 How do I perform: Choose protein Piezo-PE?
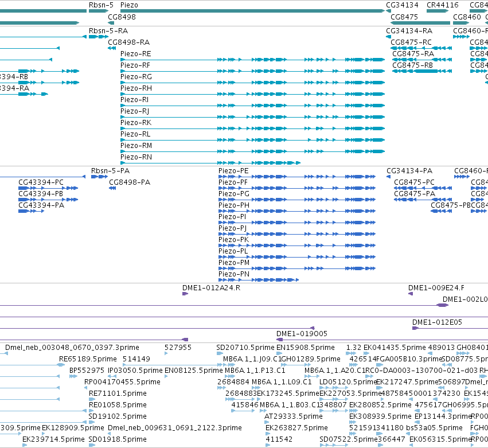(233, 170)
